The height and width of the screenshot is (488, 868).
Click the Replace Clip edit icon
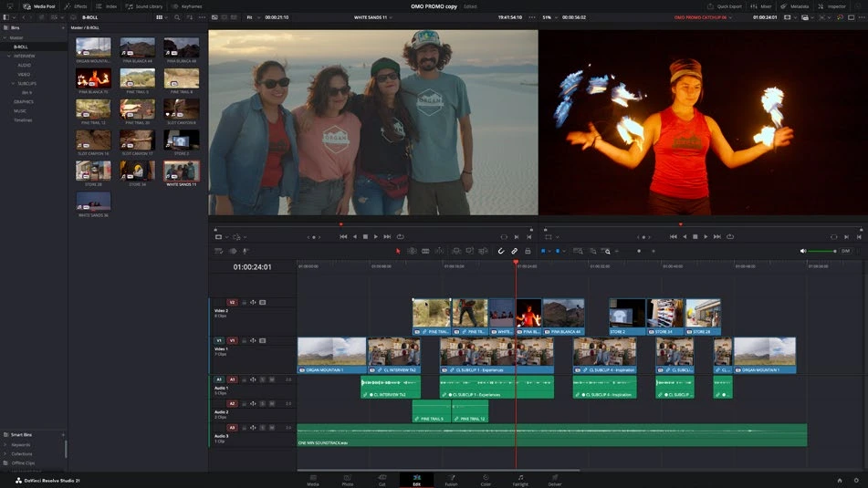pyautogui.click(x=483, y=251)
